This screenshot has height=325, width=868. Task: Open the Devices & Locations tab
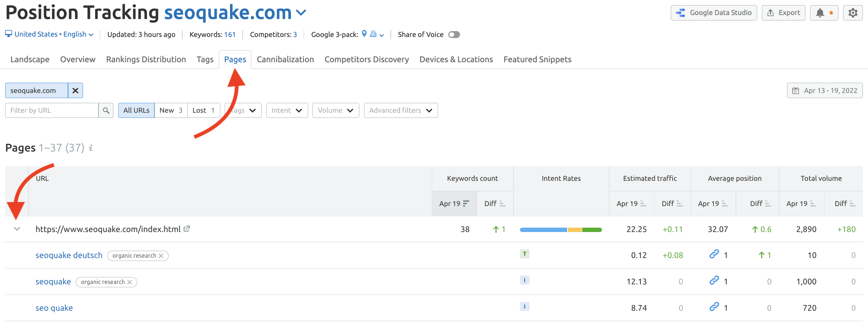coord(456,59)
